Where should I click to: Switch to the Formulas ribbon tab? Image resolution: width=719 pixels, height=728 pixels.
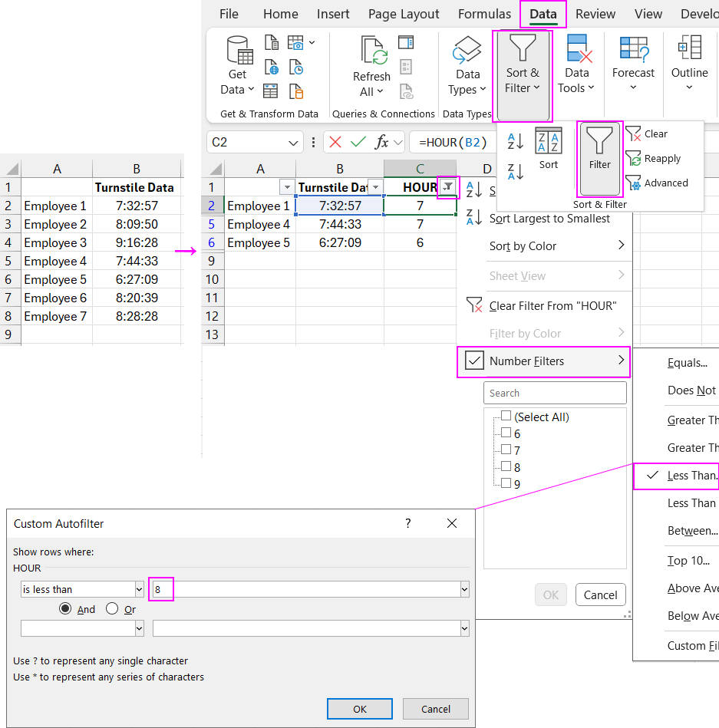[x=484, y=14]
